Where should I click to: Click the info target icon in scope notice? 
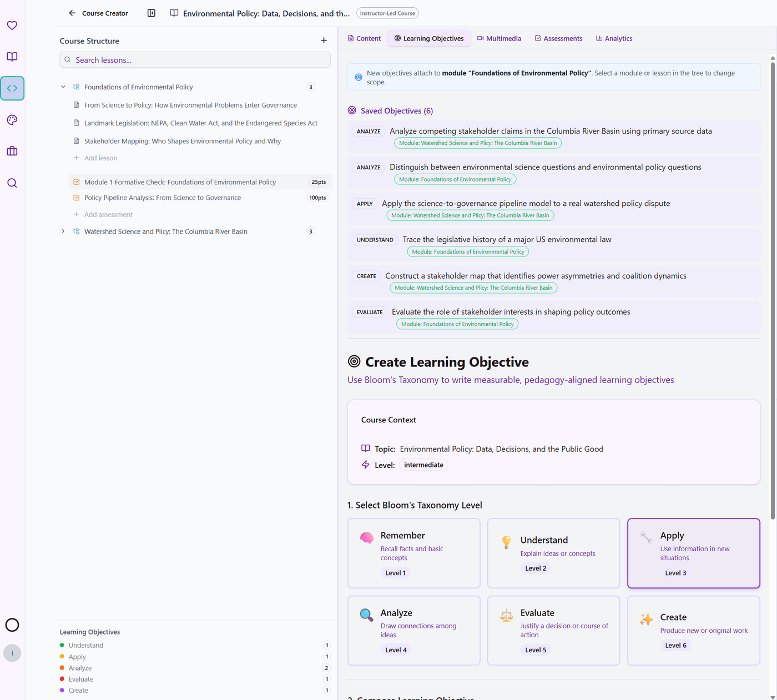[359, 77]
